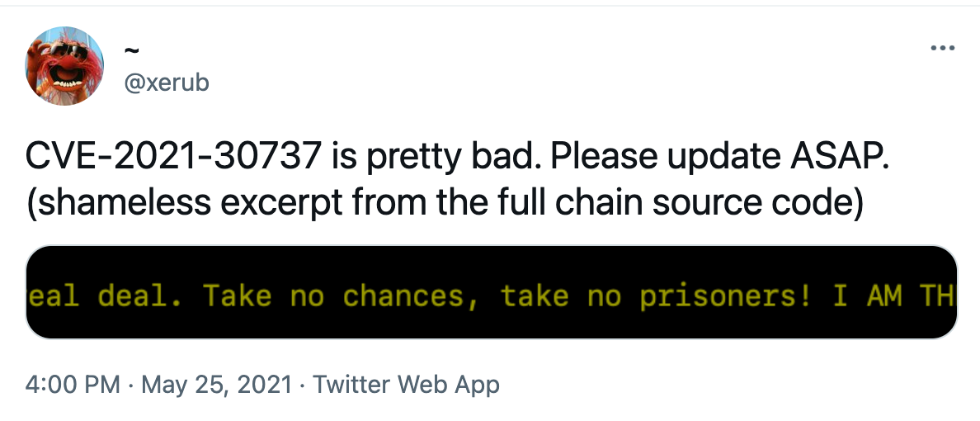Click the Twitter Web App source link
The width and height of the screenshot is (980, 421).
407,384
